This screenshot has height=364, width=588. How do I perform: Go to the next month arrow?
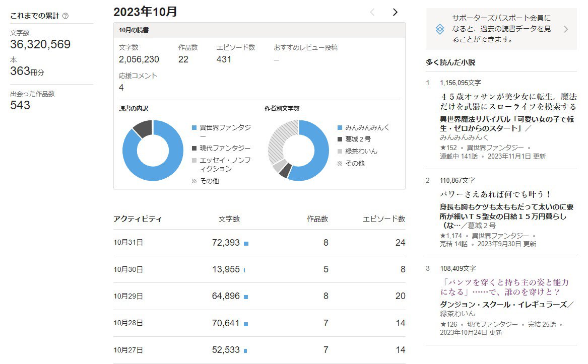[395, 12]
